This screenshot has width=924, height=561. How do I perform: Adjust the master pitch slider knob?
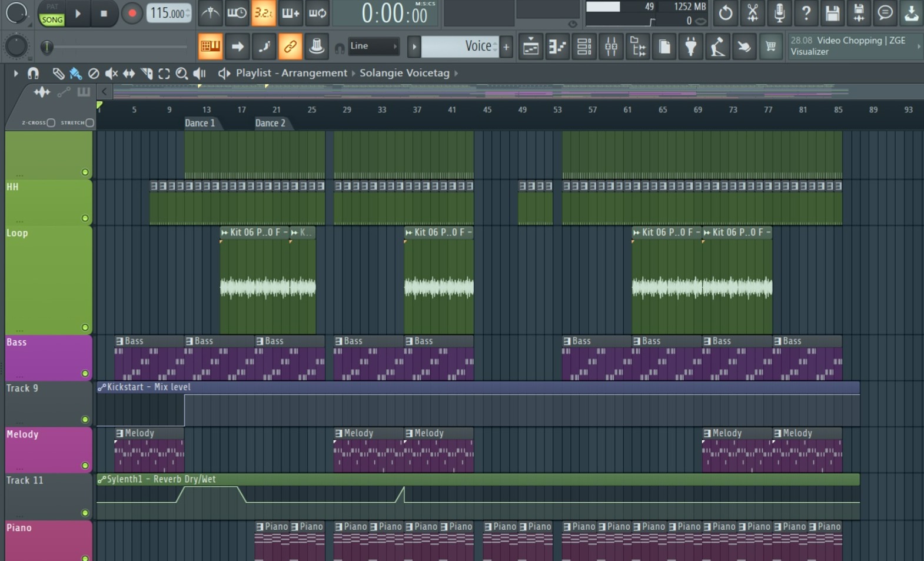click(x=46, y=47)
